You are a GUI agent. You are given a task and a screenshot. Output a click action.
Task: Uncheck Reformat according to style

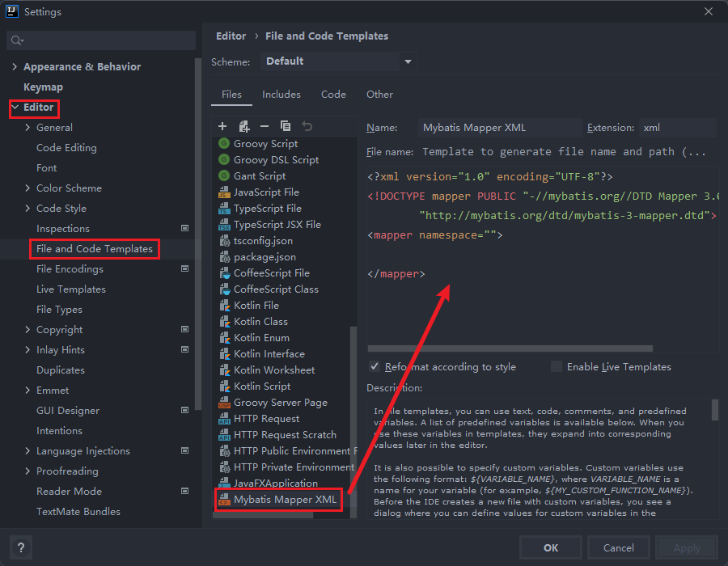coord(375,366)
